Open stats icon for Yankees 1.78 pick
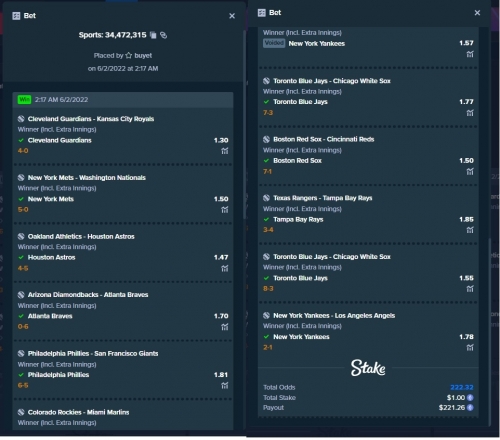500x440 pixels. [470, 348]
